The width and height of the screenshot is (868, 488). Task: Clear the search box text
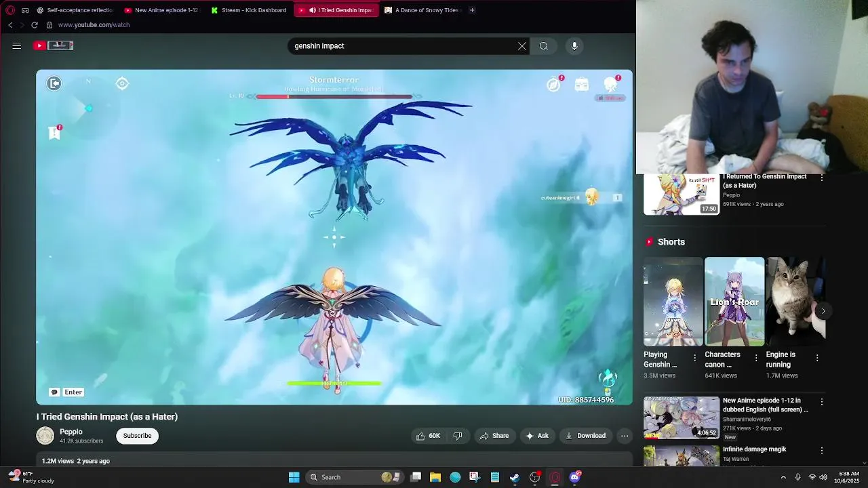click(x=521, y=46)
